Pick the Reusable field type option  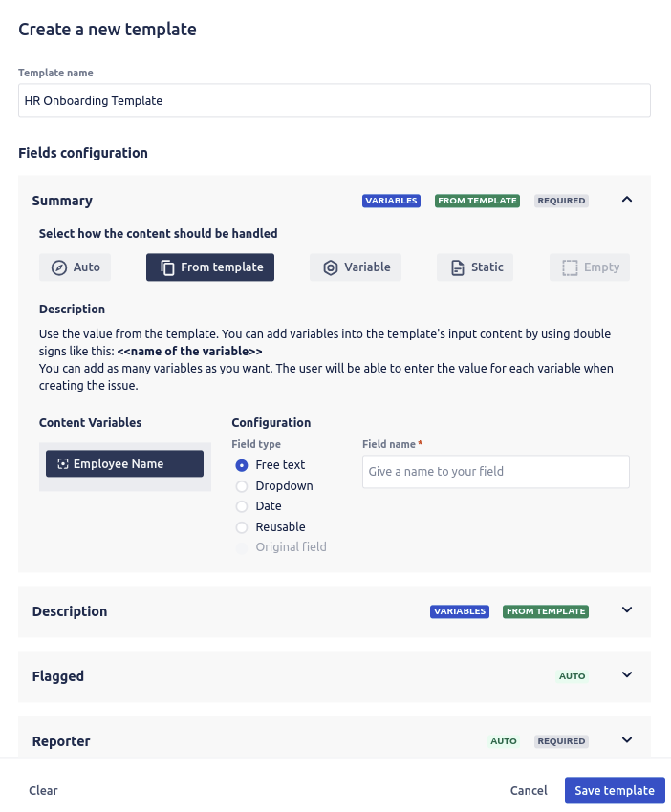point(242,527)
